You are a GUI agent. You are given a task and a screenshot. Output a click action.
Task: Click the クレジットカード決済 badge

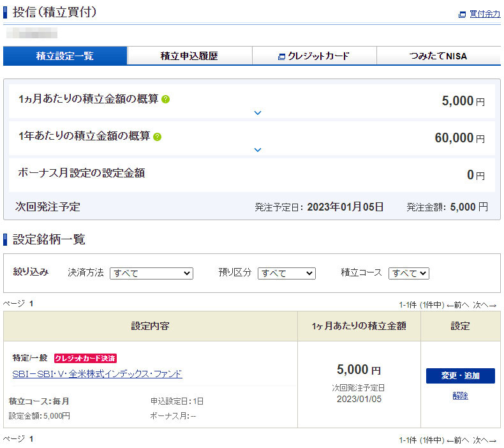click(85, 358)
